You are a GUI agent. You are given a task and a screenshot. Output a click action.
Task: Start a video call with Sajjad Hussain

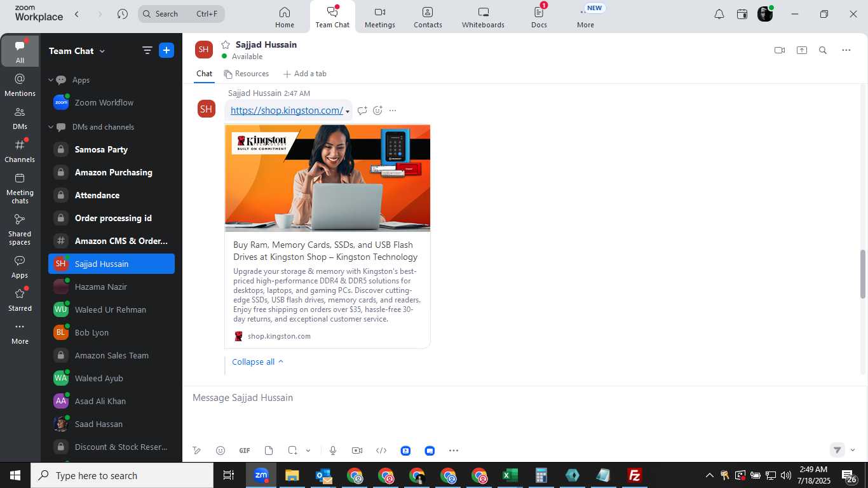tap(780, 50)
